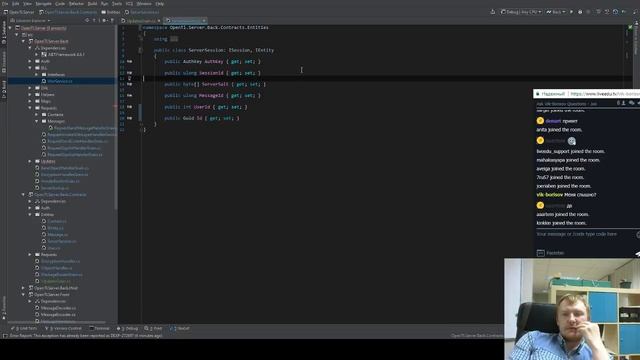The height and width of the screenshot is (360, 640).
Task: Open the Edit menu
Action: coord(16,4)
